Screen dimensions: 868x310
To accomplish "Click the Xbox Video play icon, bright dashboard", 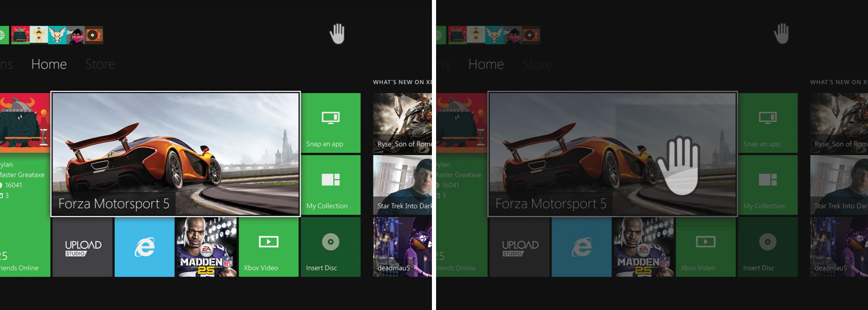I will click(269, 242).
